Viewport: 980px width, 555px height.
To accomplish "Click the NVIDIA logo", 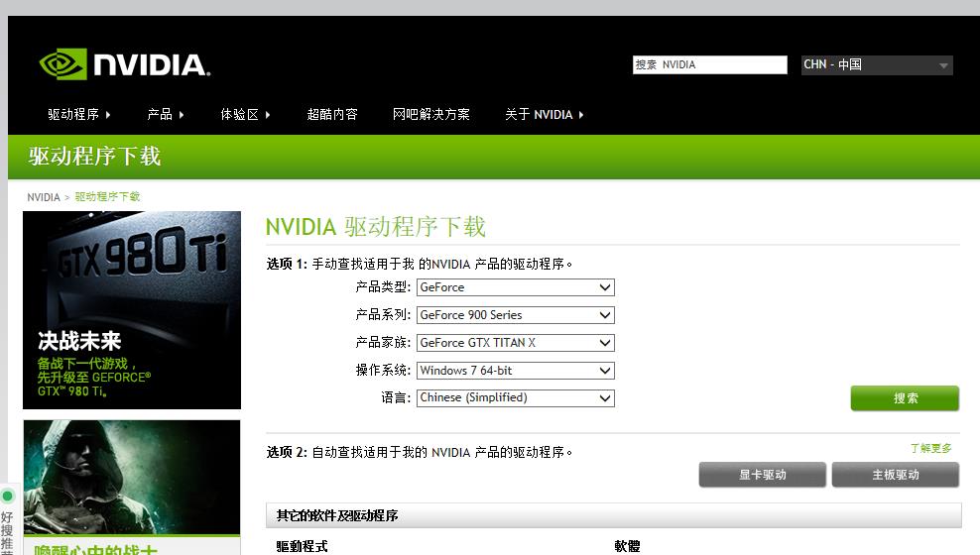I will coord(124,64).
